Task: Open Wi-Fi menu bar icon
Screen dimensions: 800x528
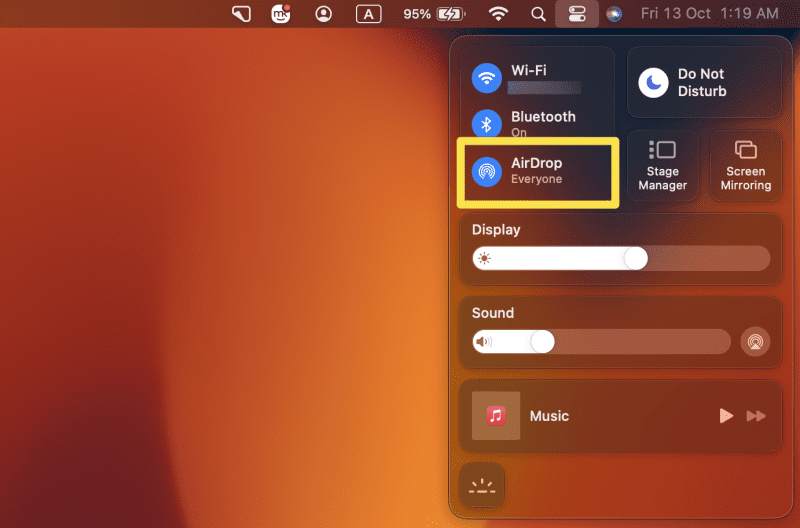Action: click(498, 14)
